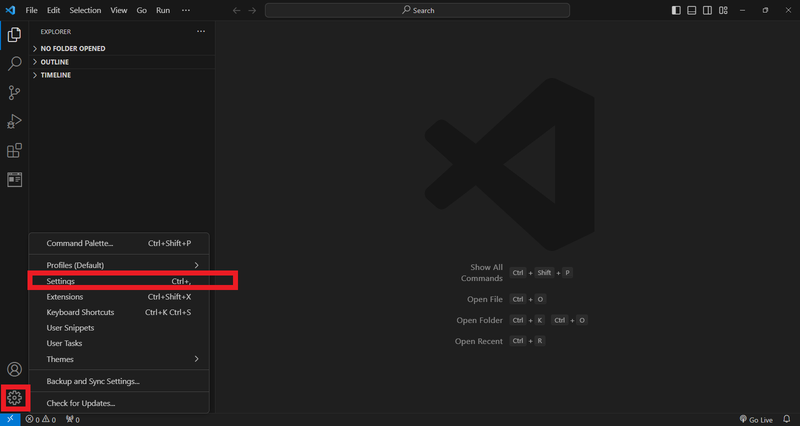Open the File menu

pyautogui.click(x=31, y=10)
